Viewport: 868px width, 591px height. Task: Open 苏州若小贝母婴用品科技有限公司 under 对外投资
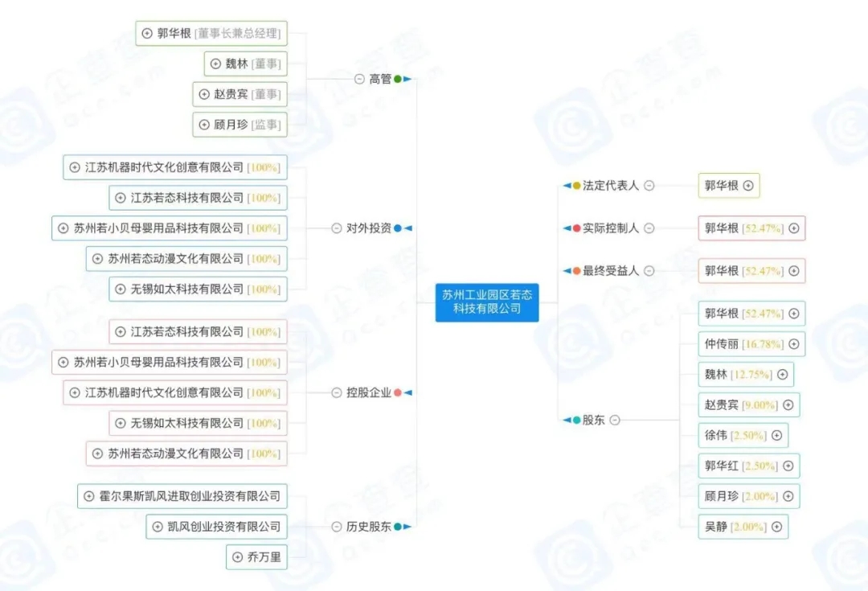click(170, 228)
